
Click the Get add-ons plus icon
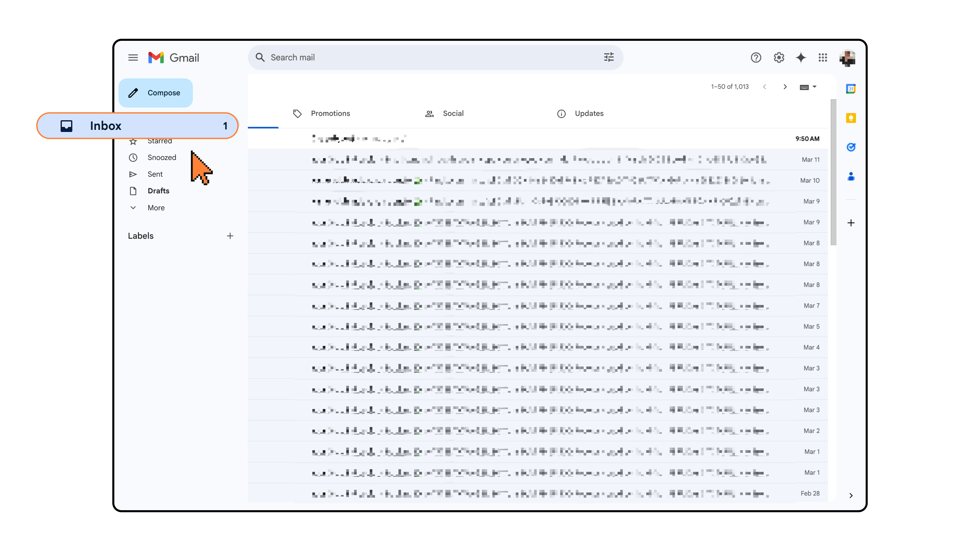[851, 223]
